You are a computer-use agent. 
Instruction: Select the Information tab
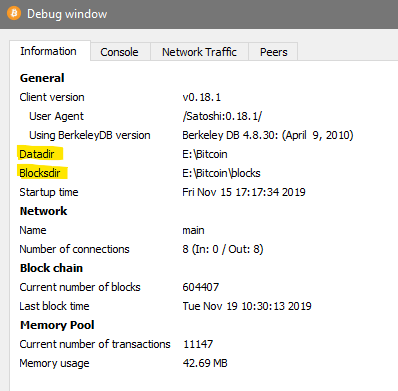tap(49, 51)
